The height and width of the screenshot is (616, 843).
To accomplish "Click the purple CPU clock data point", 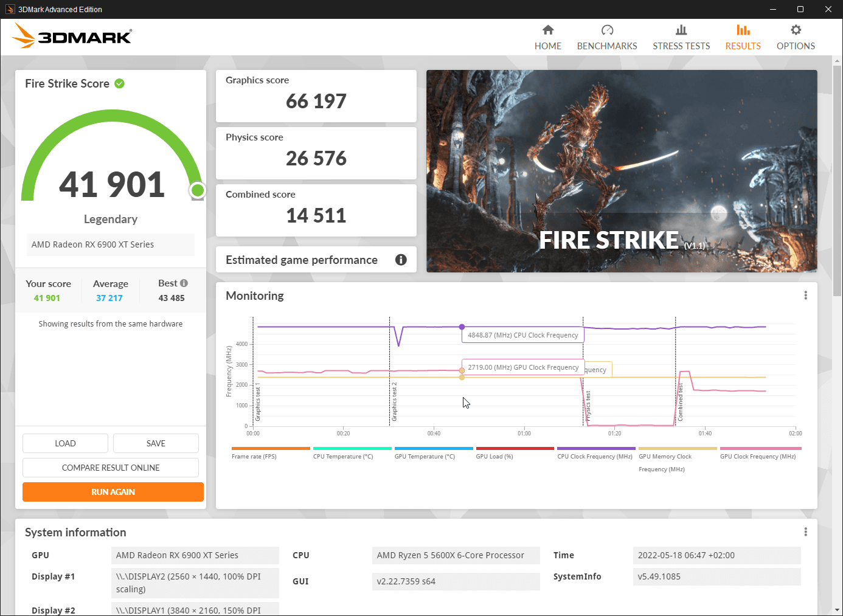I will tap(462, 327).
